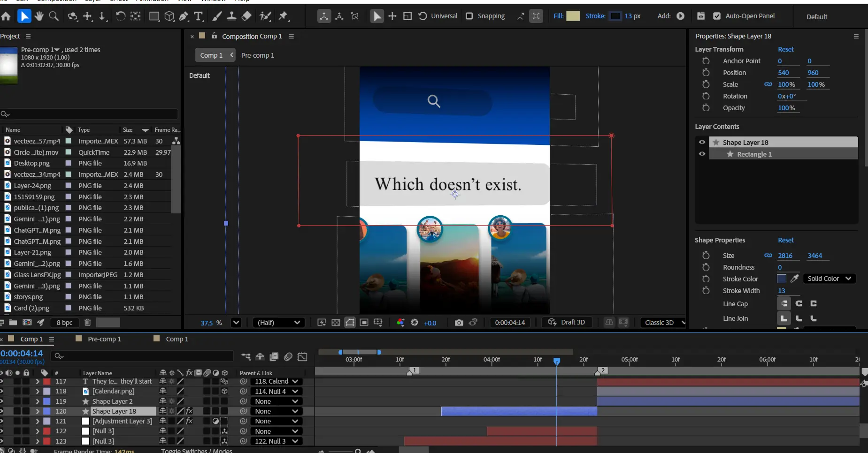
Task: Click the Home icon
Action: coord(6,16)
